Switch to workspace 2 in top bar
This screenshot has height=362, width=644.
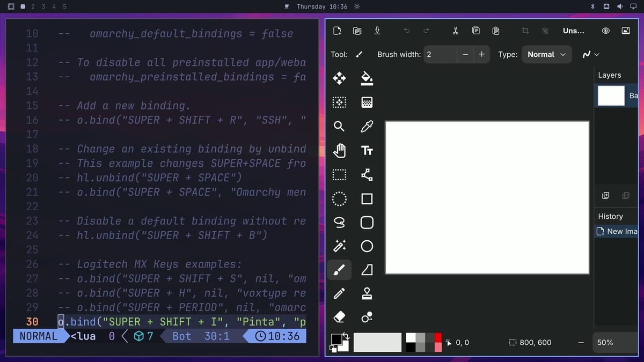point(33,6)
